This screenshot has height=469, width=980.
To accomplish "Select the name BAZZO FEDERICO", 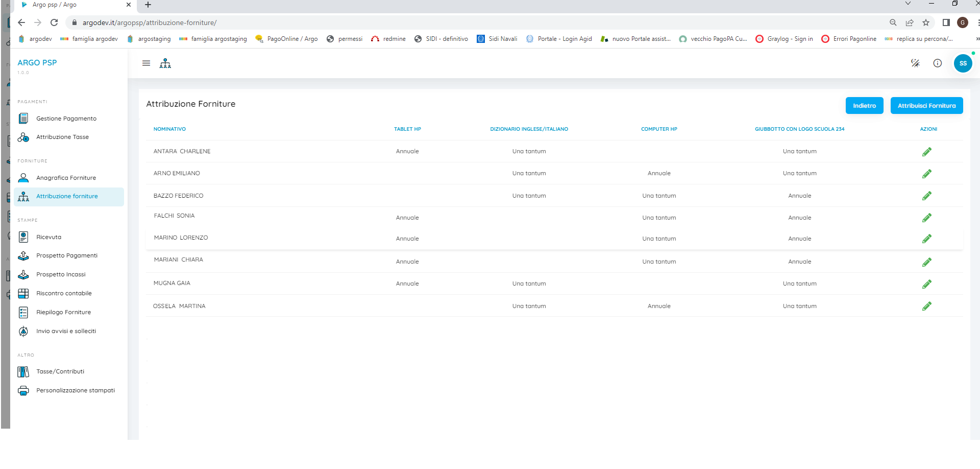I will (x=178, y=196).
